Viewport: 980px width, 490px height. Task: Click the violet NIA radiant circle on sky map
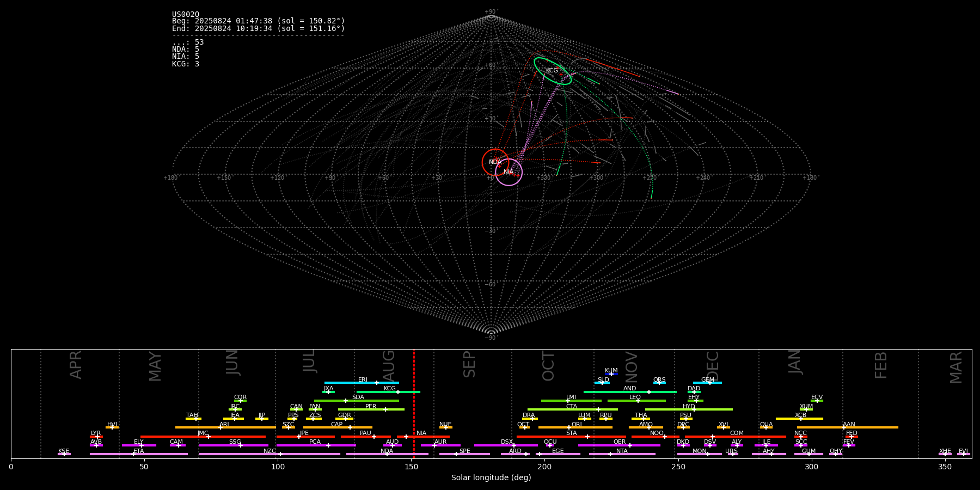point(509,172)
